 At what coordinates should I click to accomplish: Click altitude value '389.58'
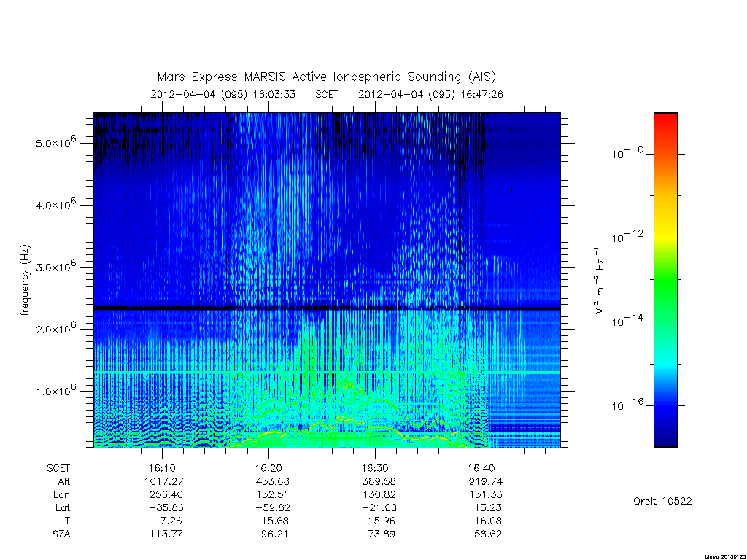click(x=379, y=481)
